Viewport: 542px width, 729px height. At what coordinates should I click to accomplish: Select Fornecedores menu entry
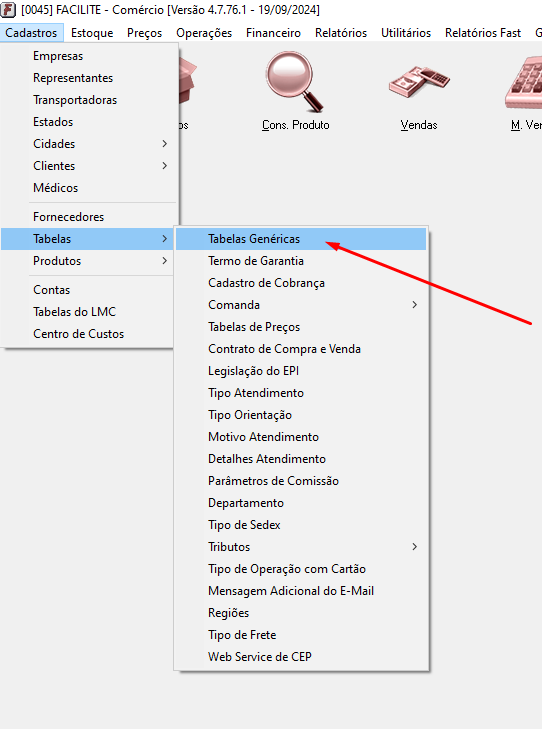tap(90, 217)
